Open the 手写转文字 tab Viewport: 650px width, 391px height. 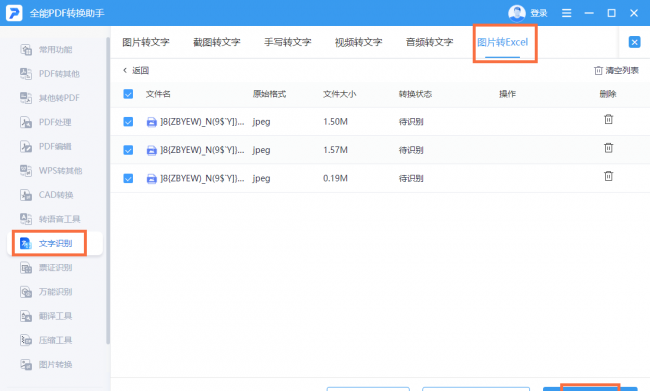click(288, 42)
